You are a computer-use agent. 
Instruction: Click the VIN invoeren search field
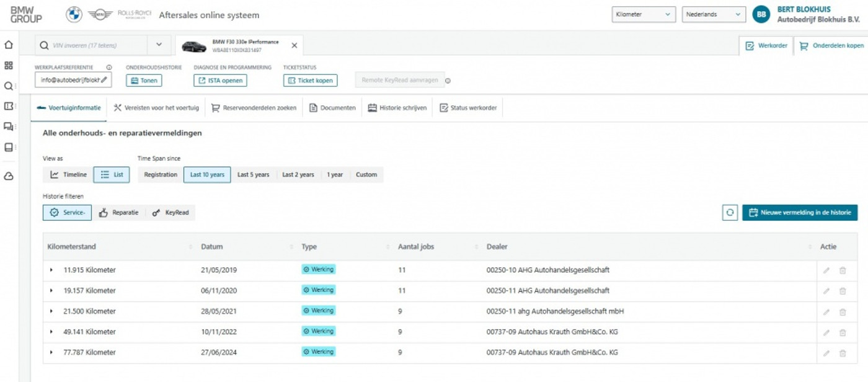(x=92, y=45)
